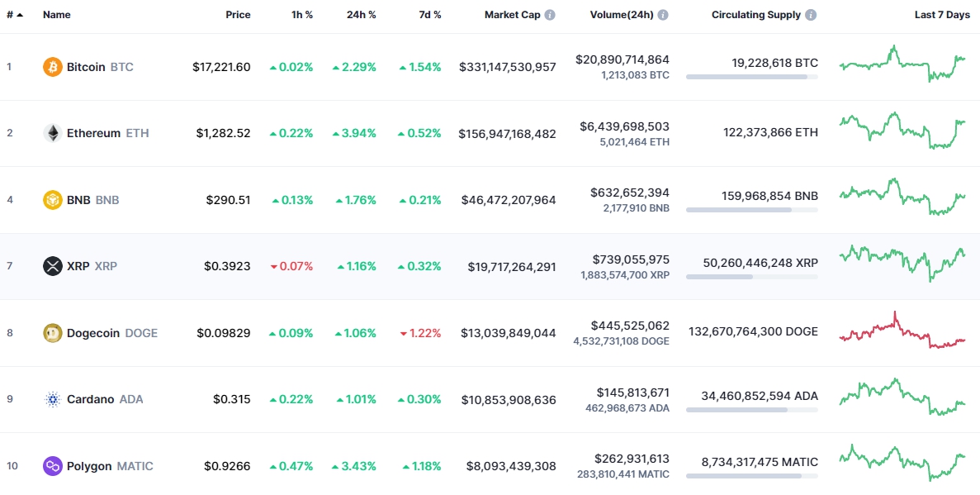Viewport: 980px width, 495px height.
Task: Click Bitcoin market cap $331,147,530,957
Action: (x=508, y=67)
